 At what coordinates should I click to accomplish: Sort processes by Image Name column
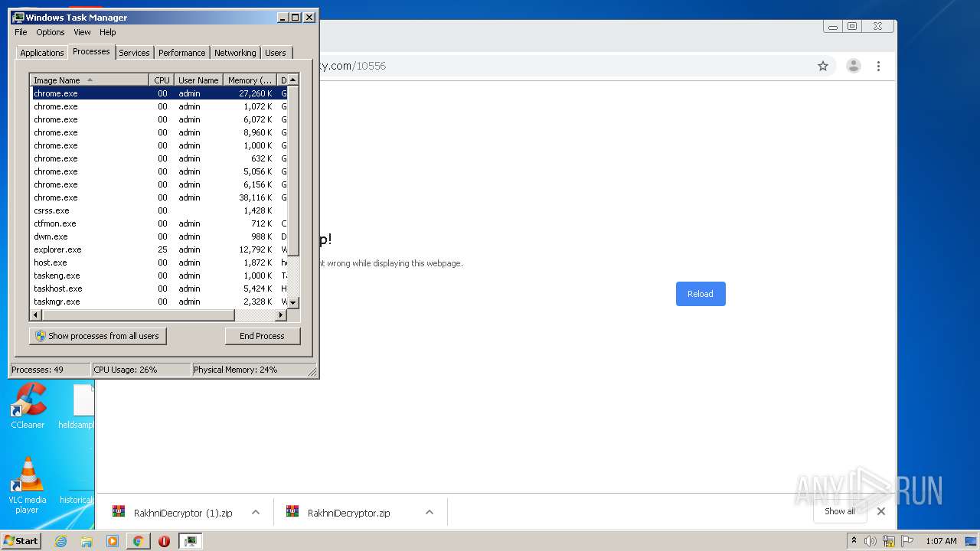pyautogui.click(x=89, y=80)
